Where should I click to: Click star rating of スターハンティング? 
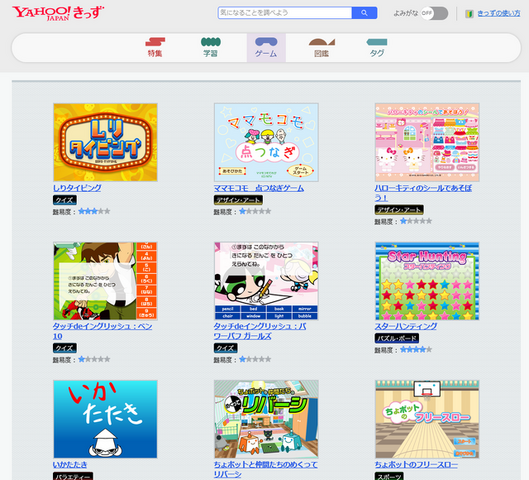click(416, 350)
